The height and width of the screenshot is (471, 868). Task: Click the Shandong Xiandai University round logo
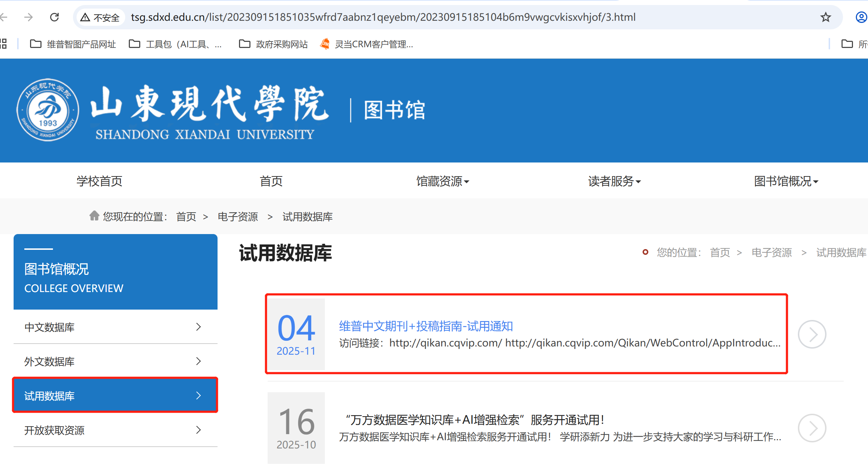(x=48, y=110)
